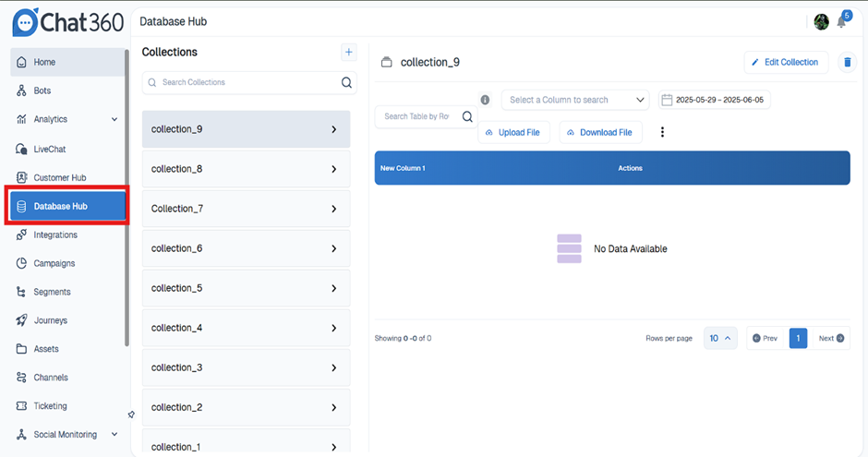Viewport: 868px width, 457px height.
Task: Open the date range picker
Action: pos(715,100)
